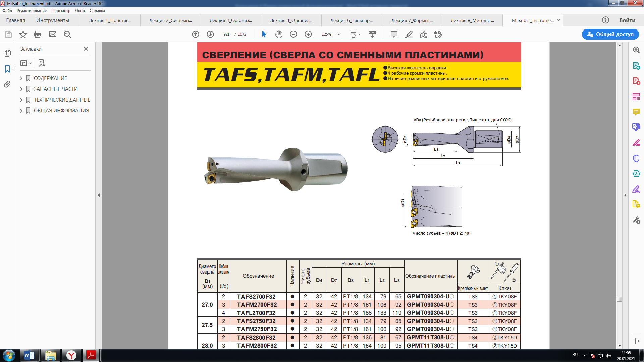Open Create PDF tool in right pane

636,81
